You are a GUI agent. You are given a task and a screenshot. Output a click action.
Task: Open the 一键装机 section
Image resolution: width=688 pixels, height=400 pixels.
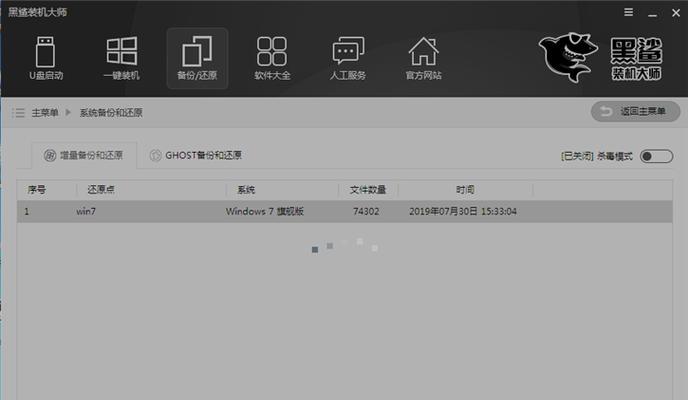coord(122,58)
